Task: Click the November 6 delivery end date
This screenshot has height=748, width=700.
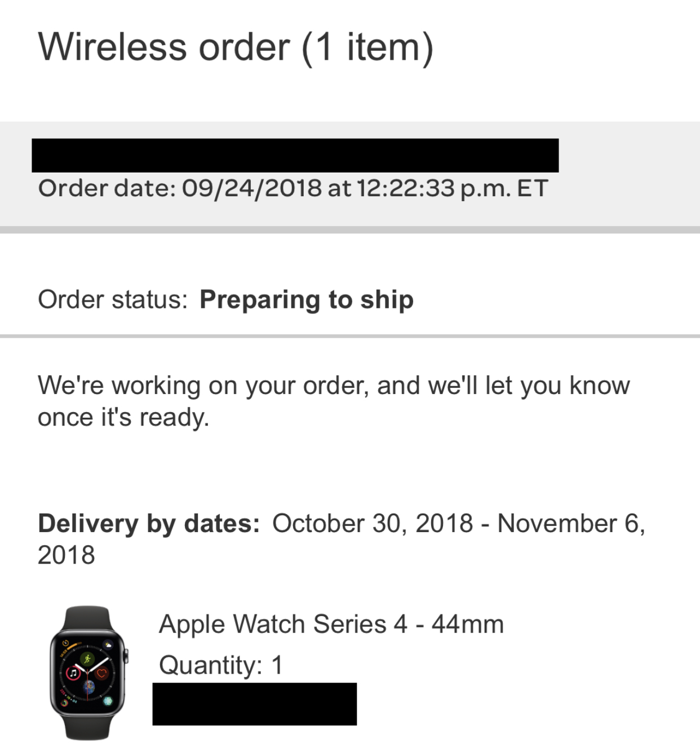Action: [x=570, y=523]
